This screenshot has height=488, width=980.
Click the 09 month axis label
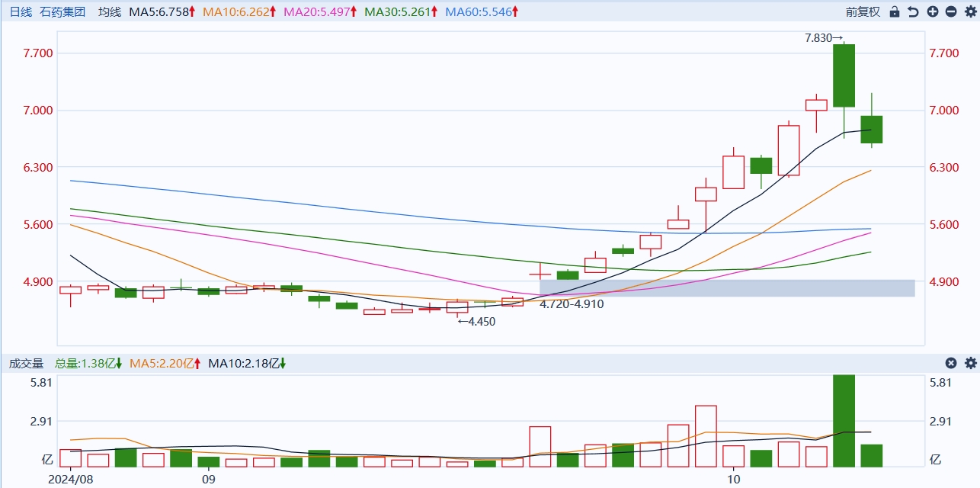209,479
